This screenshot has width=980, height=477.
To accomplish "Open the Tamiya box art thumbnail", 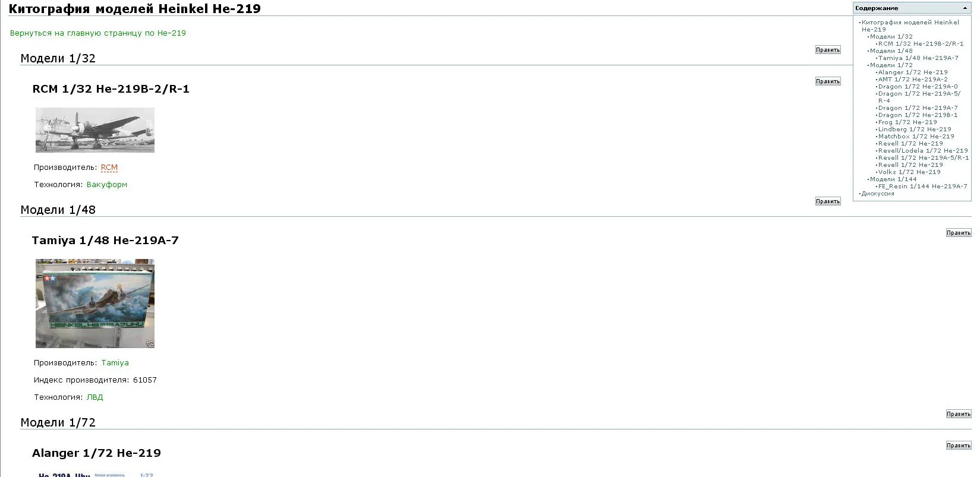I will pos(95,304).
